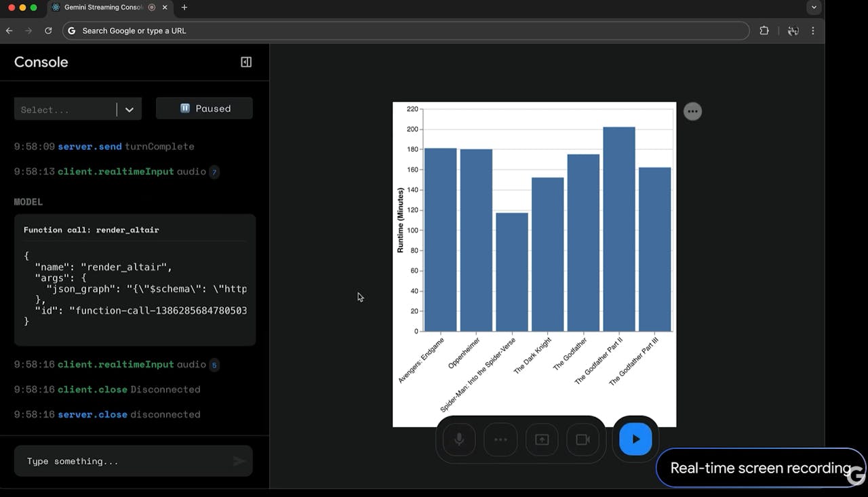The width and height of the screenshot is (868, 497).
Task: Open the log filter Select dropdown
Action: click(78, 109)
